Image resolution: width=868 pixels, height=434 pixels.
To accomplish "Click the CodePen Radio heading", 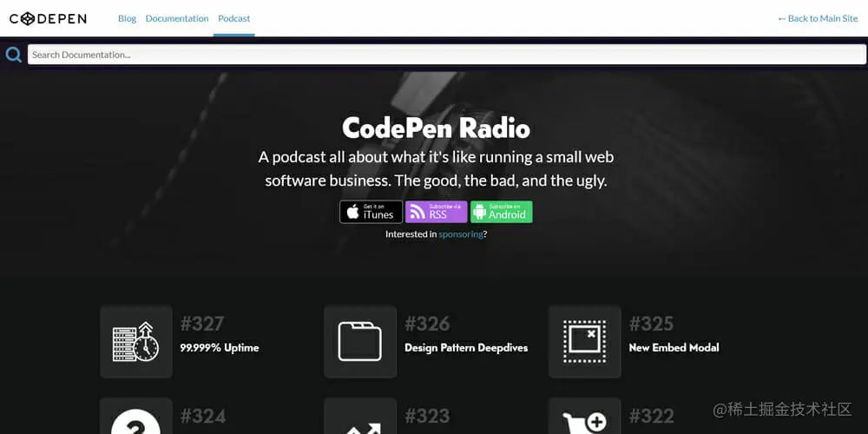I will coord(437,128).
